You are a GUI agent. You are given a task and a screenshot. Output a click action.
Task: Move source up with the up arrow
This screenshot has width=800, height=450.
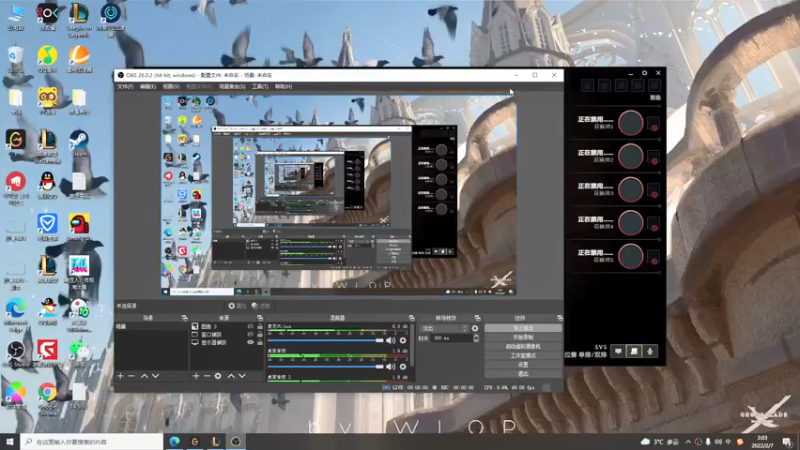(x=231, y=376)
